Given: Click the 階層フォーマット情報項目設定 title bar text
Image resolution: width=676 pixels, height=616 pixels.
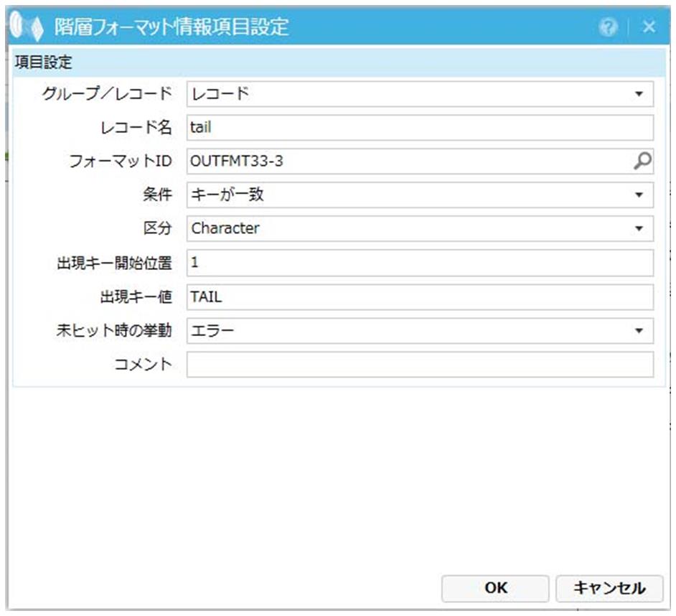Looking at the screenshot, I should [172, 28].
